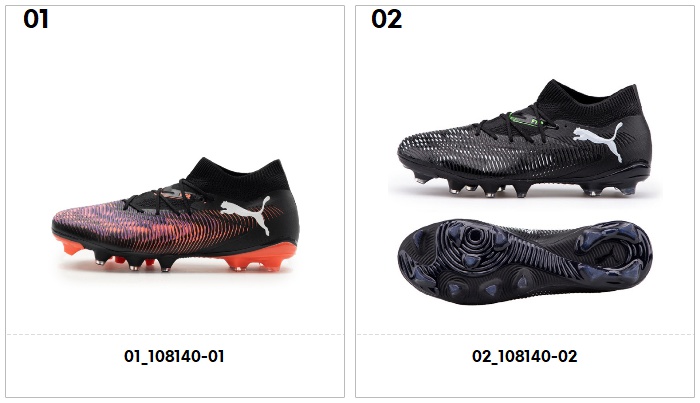Click the knit ankle collar of boot 02
Viewport: 700px width, 403px height.
click(x=589, y=99)
